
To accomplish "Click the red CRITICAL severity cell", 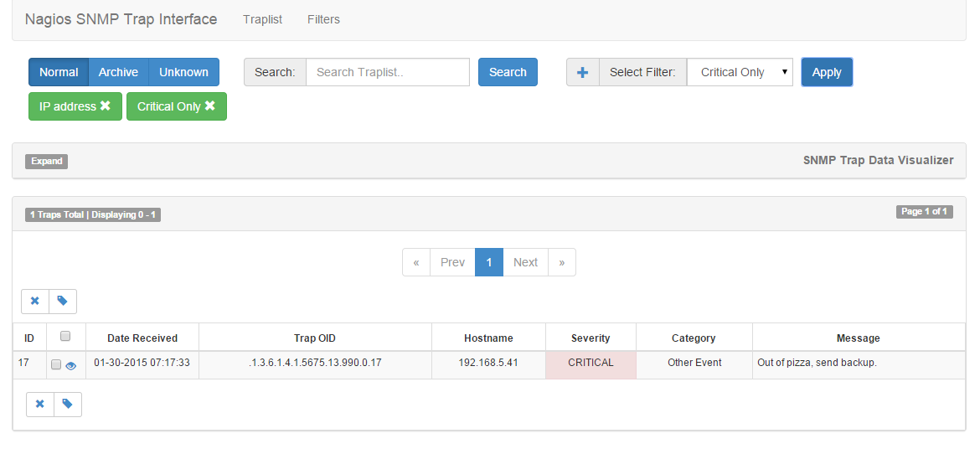I will [x=591, y=364].
